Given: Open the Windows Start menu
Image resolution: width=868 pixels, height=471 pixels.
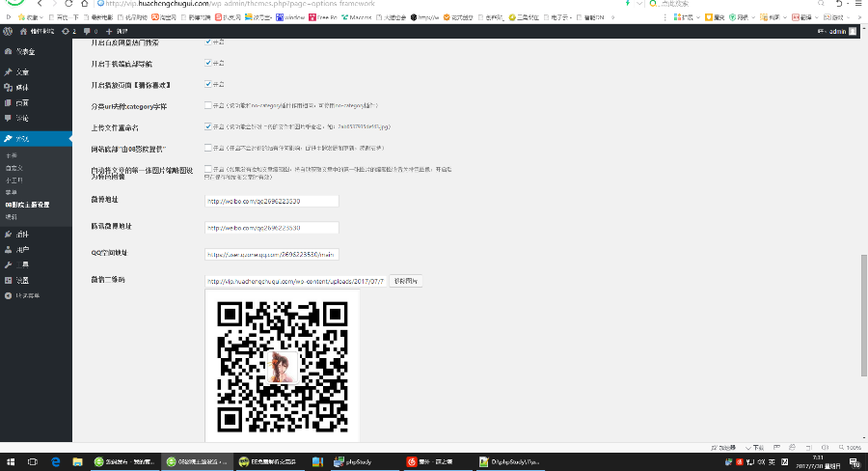Looking at the screenshot, I should pyautogui.click(x=11, y=462).
